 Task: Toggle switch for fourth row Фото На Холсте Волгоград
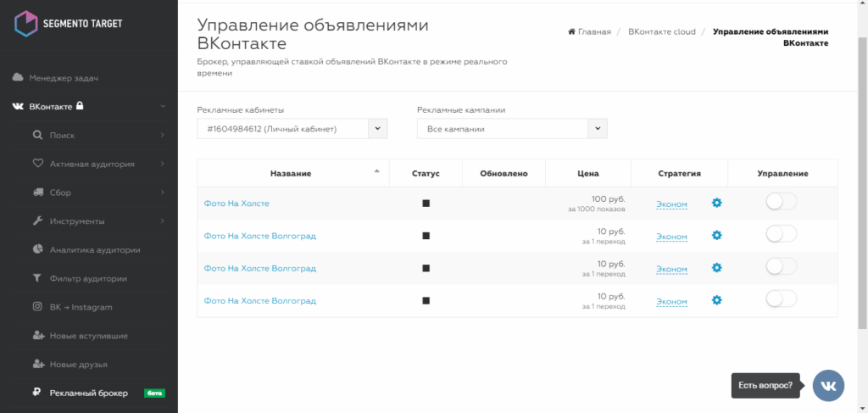coord(781,299)
